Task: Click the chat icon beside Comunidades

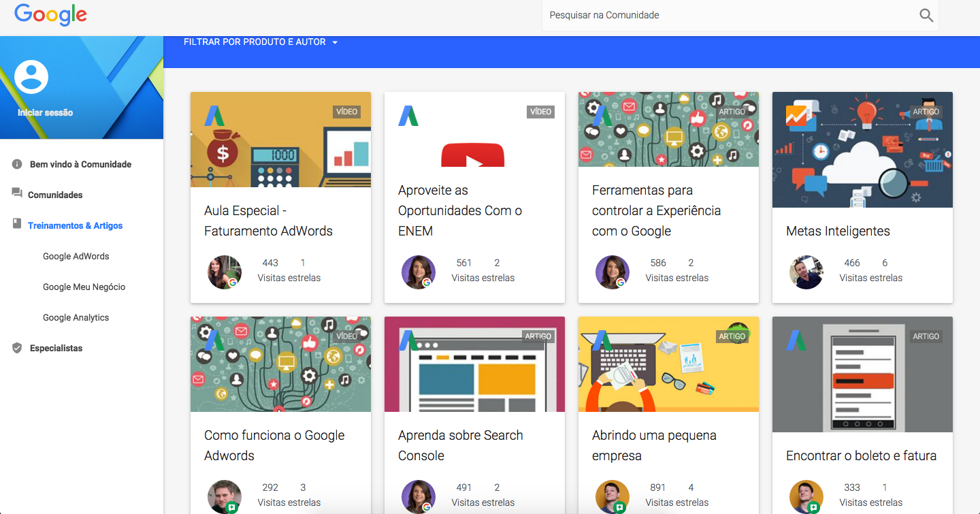Action: click(17, 193)
